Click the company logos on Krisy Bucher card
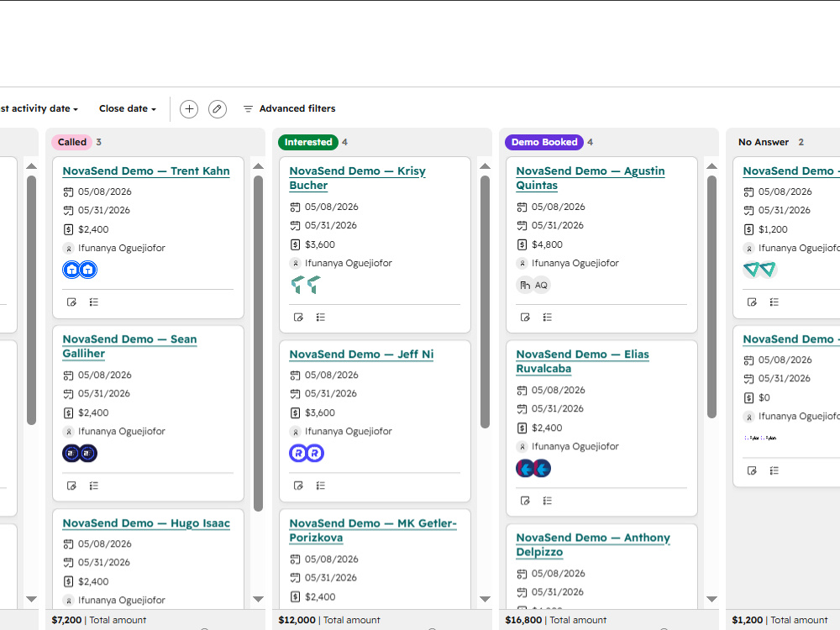 (x=307, y=285)
